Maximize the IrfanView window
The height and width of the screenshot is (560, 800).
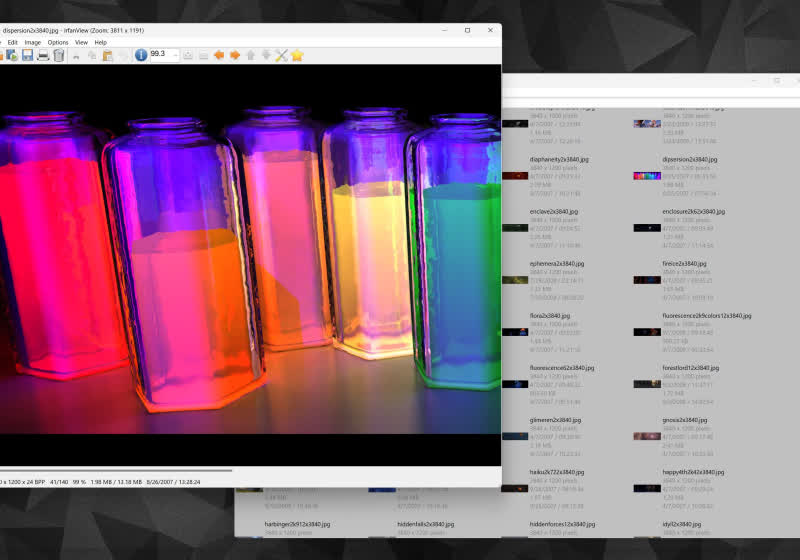click(x=467, y=30)
